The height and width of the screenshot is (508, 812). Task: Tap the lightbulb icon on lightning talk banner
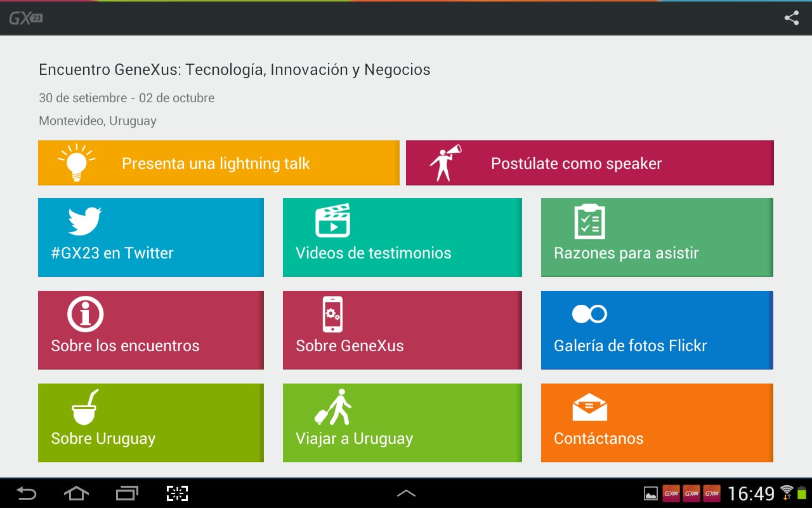tap(76, 163)
